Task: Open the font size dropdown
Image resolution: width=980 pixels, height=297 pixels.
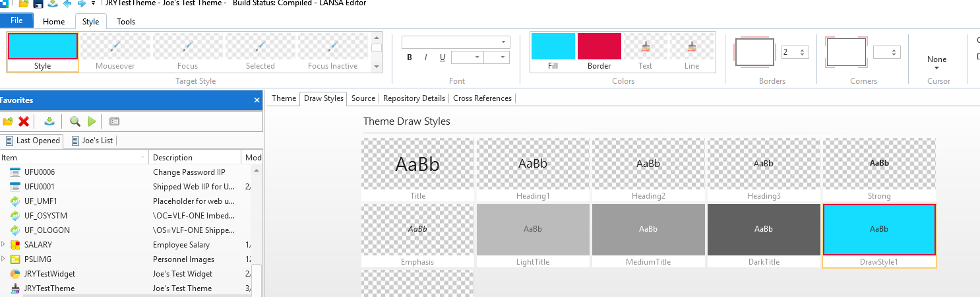Action: (467, 57)
